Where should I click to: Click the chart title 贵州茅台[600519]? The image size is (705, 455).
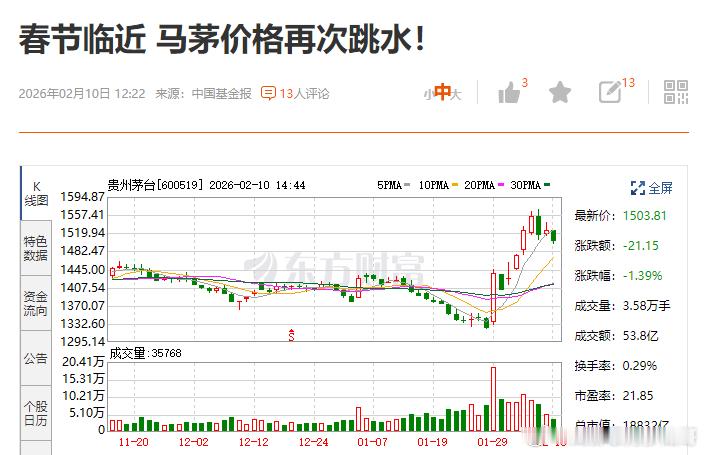tap(155, 185)
